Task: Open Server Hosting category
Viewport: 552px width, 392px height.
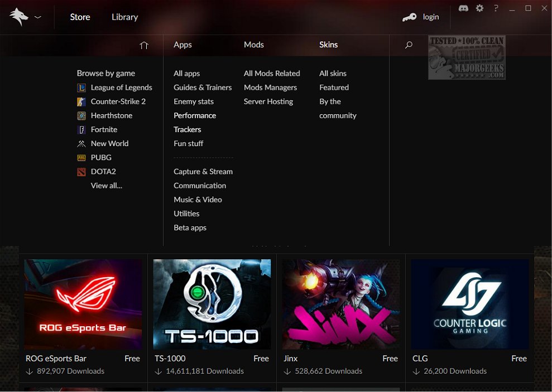Action: [268, 101]
